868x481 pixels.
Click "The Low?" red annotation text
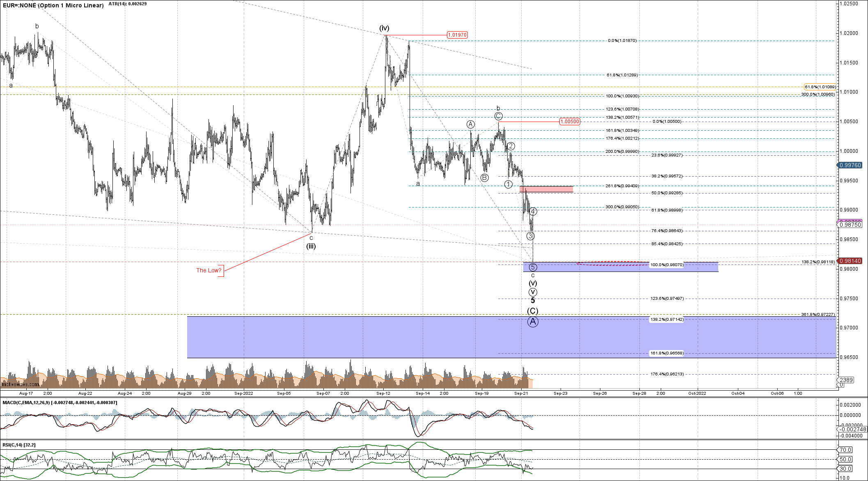click(208, 270)
